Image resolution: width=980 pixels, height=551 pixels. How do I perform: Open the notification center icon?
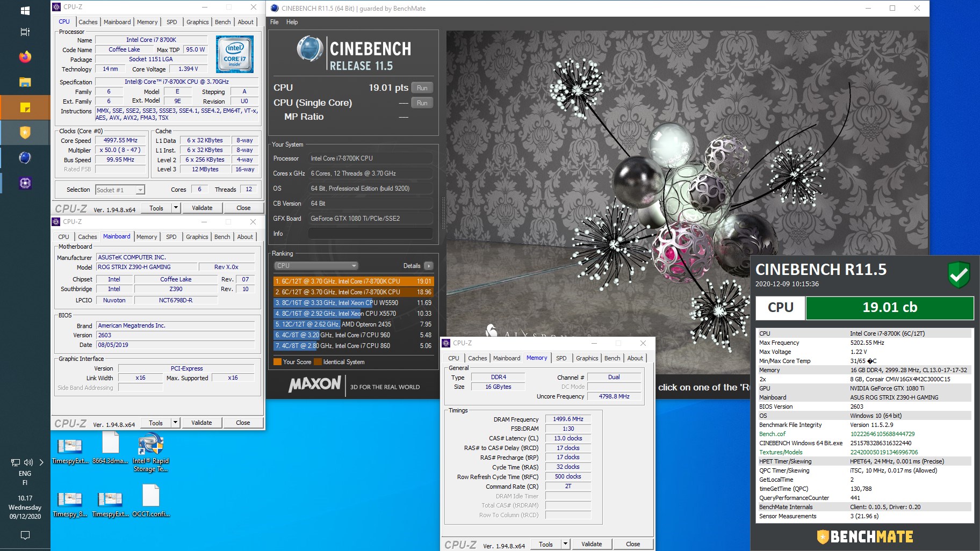click(x=25, y=535)
